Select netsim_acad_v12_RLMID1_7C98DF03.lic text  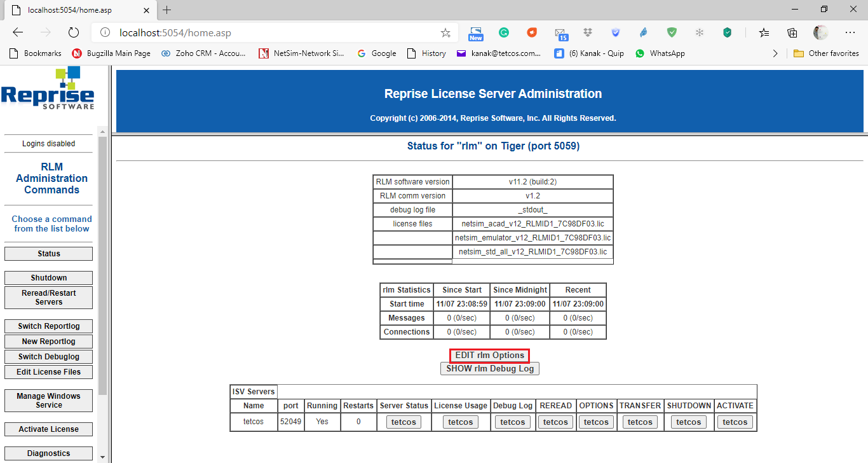(532, 224)
